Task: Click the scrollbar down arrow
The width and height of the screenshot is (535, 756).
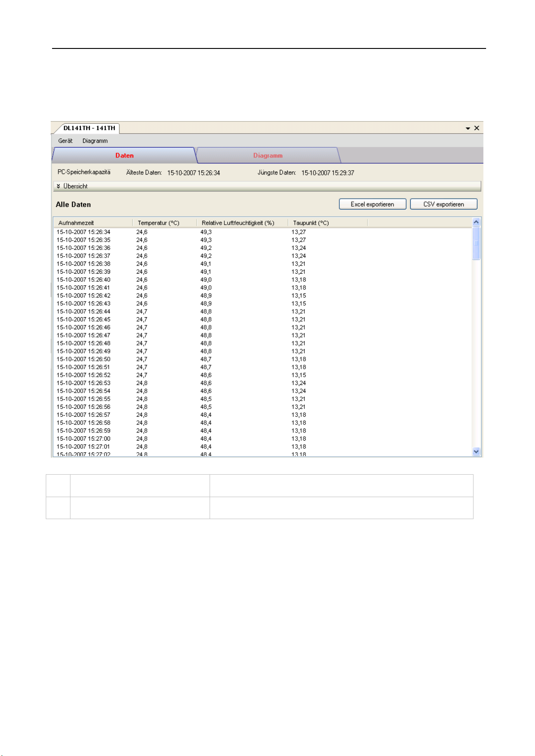Action: pos(476,452)
